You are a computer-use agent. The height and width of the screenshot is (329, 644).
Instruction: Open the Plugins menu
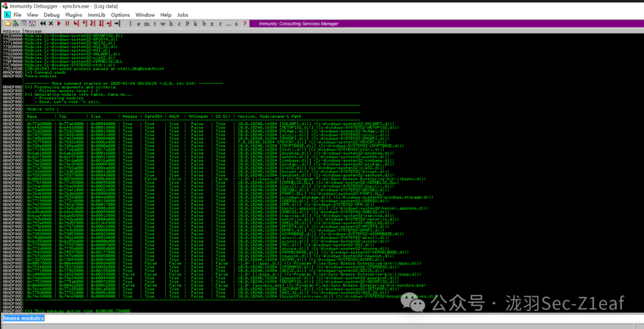click(73, 15)
